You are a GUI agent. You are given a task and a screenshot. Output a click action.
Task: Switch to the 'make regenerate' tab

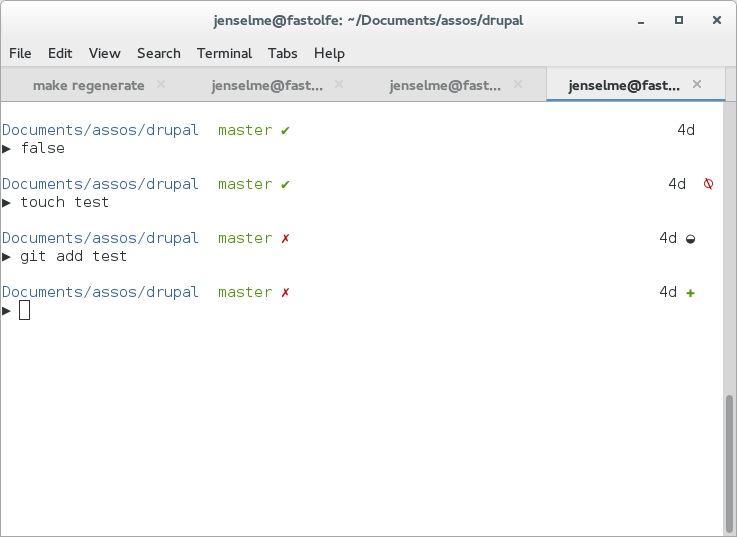(89, 85)
